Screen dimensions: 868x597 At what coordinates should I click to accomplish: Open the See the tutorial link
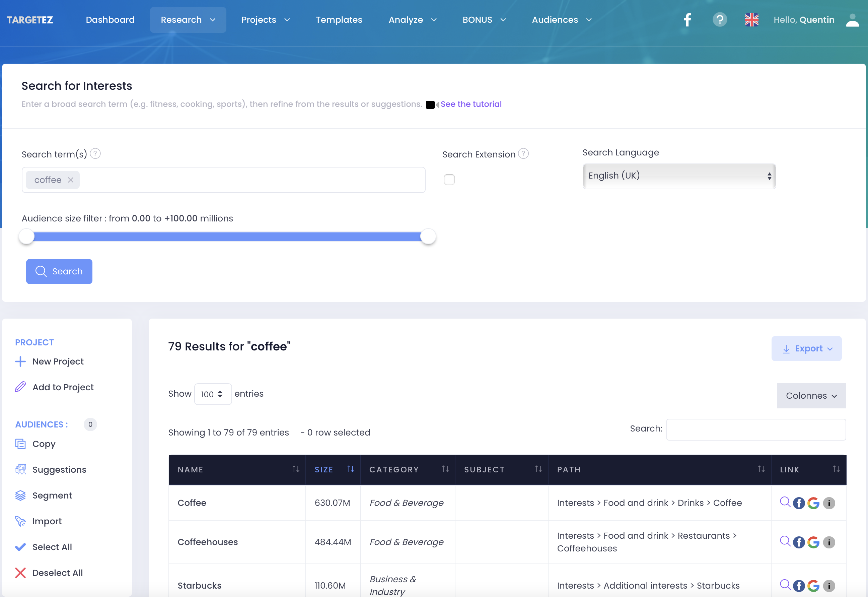[x=471, y=104]
